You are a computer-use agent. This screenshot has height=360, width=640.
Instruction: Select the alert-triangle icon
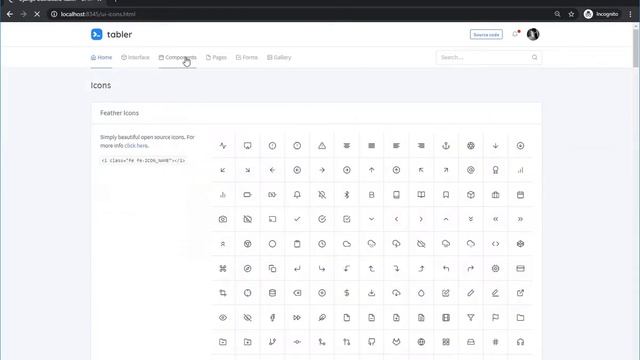click(322, 146)
